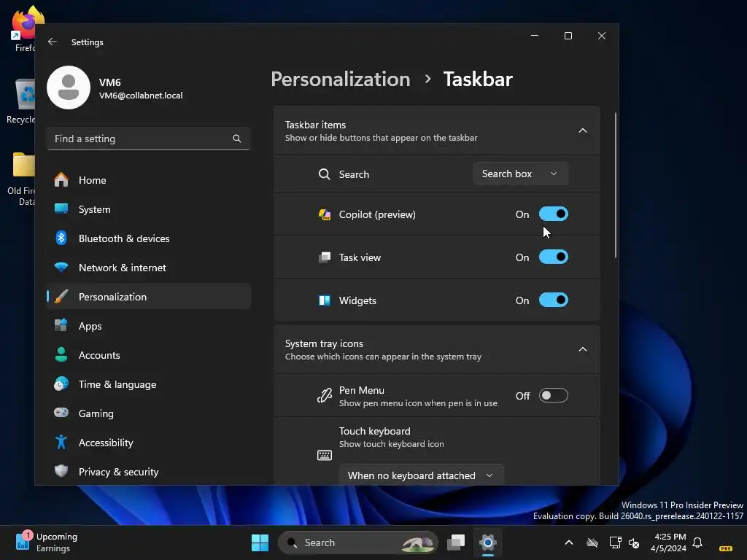This screenshot has width=747, height=560.
Task: Click the Network wifi icon in the sidebar
Action: pyautogui.click(x=61, y=267)
